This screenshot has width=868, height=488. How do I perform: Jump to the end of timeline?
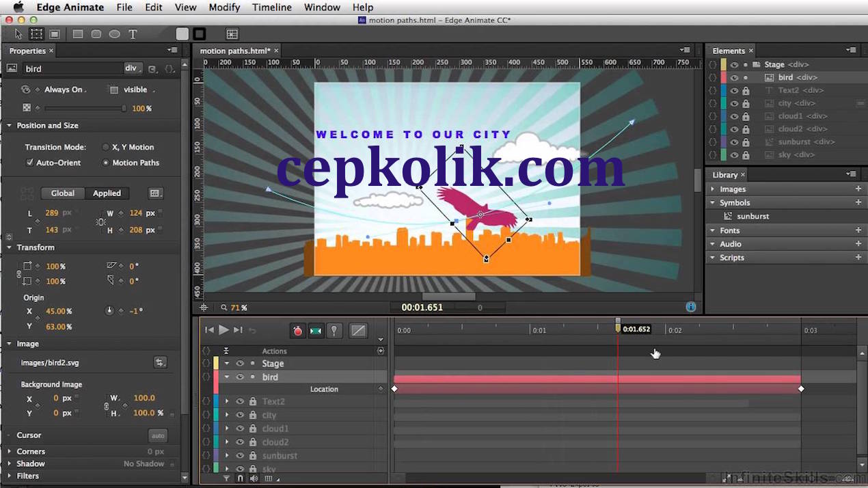click(238, 330)
